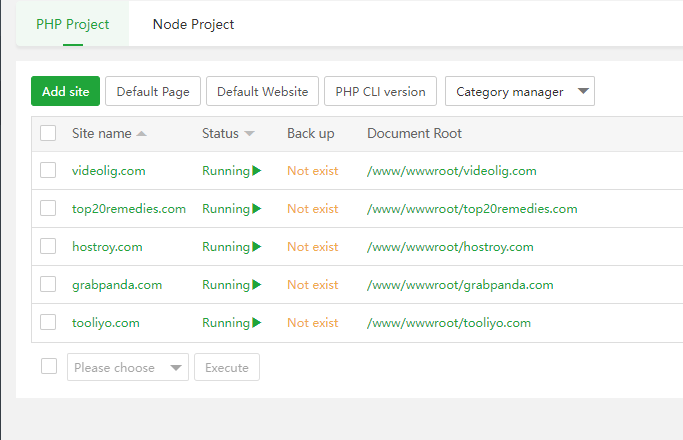Open site grabpanda.com settings
The image size is (683, 440).
click(117, 285)
